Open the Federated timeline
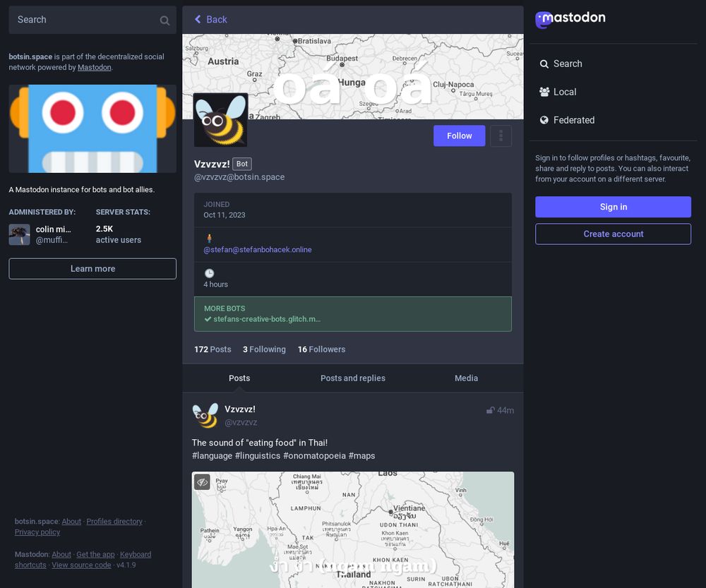This screenshot has width=706, height=588. [567, 120]
